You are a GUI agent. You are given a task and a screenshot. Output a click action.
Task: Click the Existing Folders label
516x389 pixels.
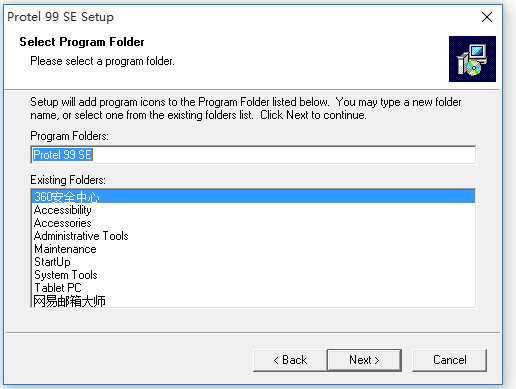[68, 180]
